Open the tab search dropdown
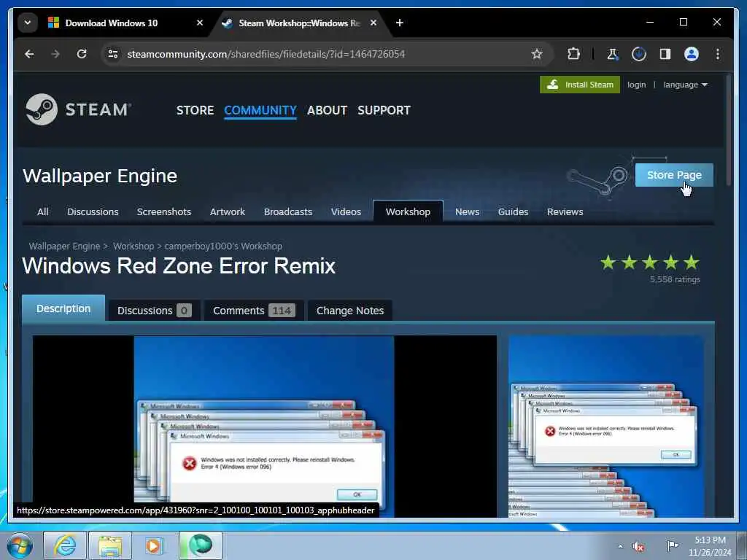This screenshot has height=560, width=747. point(28,23)
